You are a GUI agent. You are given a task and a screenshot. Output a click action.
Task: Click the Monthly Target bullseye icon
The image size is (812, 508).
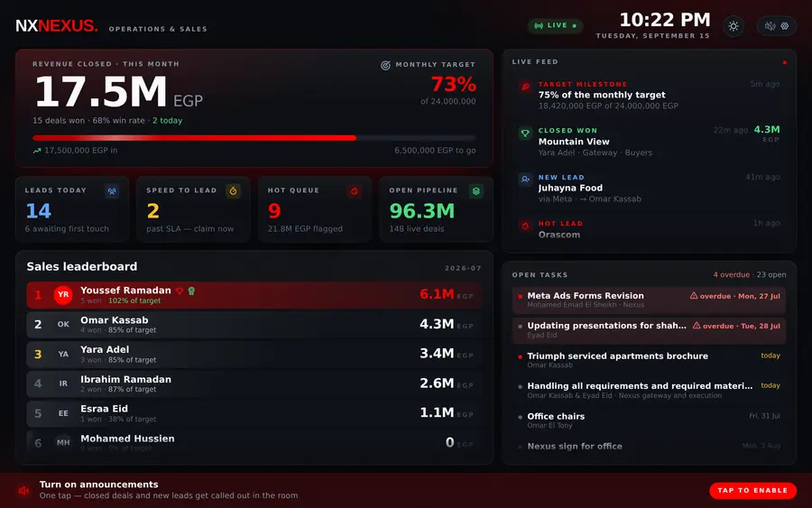tap(385, 65)
